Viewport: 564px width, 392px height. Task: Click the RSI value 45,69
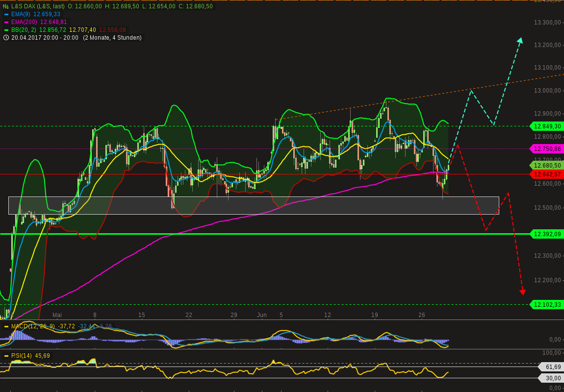tap(42, 356)
